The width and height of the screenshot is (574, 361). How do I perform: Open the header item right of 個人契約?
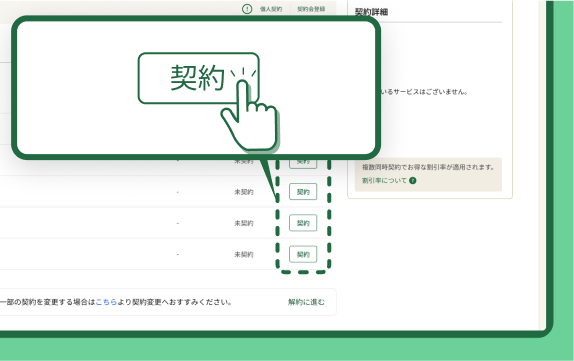tap(311, 9)
